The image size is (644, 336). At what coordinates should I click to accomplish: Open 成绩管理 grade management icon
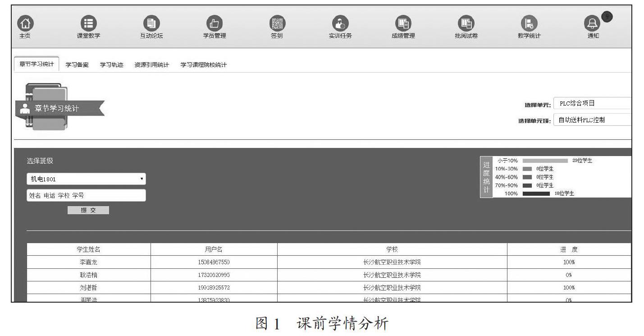(x=403, y=23)
